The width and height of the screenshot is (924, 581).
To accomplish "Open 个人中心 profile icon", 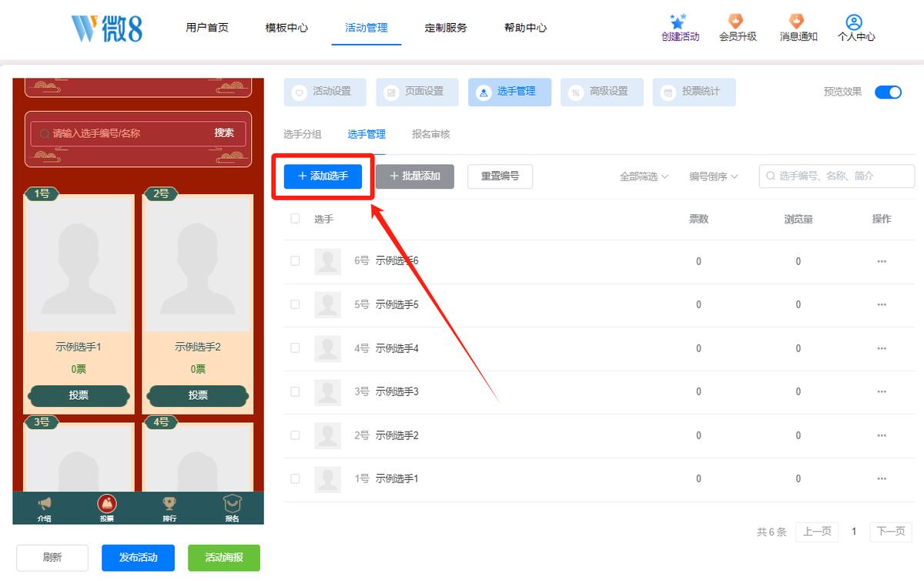I will [854, 22].
